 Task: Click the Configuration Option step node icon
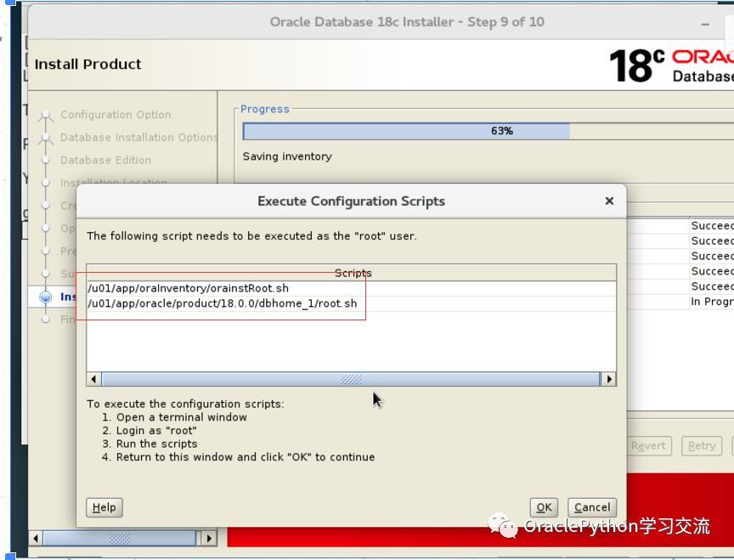click(x=46, y=115)
